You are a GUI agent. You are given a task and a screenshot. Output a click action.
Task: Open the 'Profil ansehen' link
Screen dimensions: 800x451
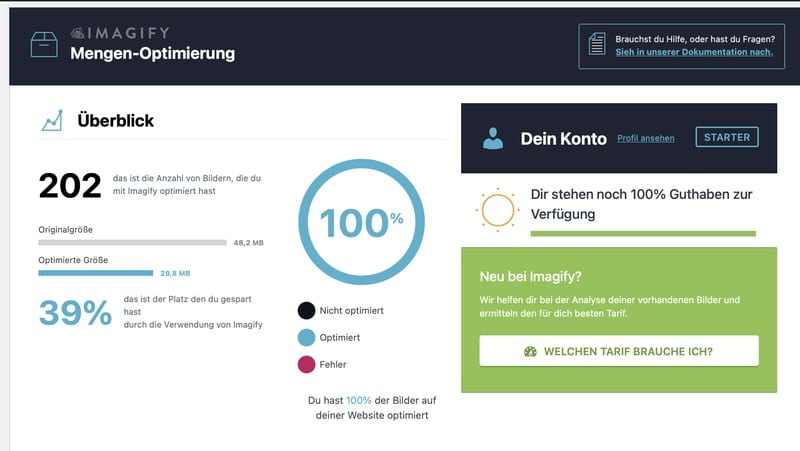tap(645, 138)
